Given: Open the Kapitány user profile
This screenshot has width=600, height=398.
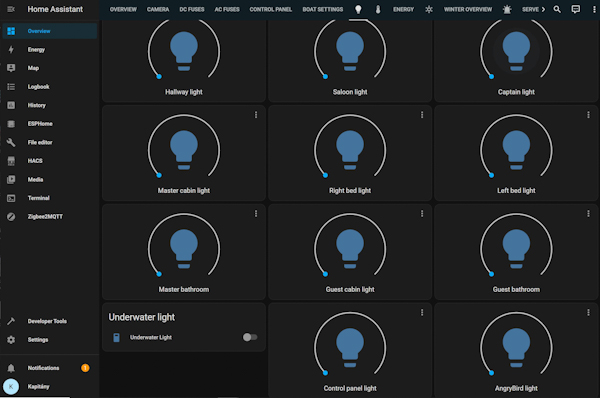Looking at the screenshot, I should pos(50,387).
